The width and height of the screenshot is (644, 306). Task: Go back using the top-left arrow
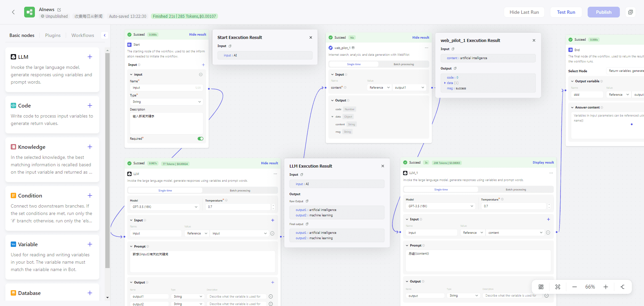[13, 12]
